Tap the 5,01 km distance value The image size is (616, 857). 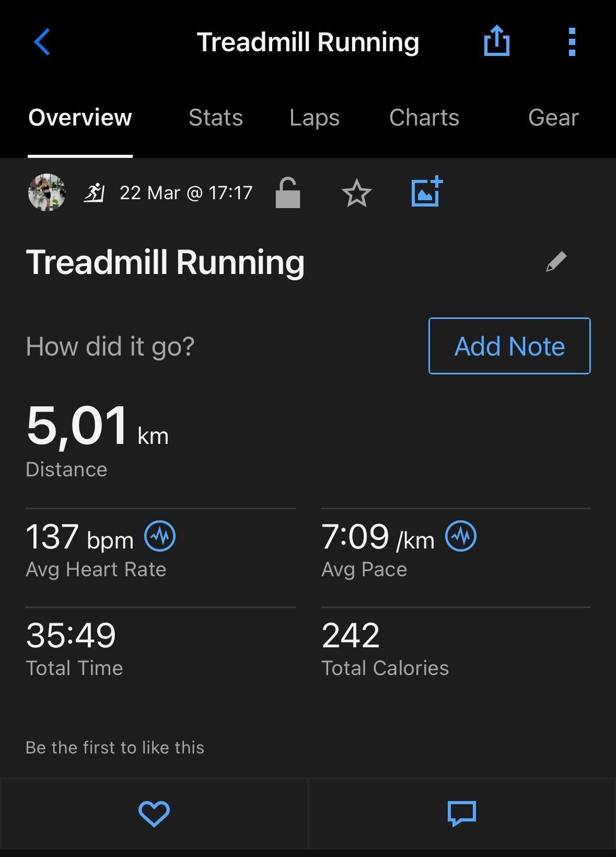[x=98, y=426]
